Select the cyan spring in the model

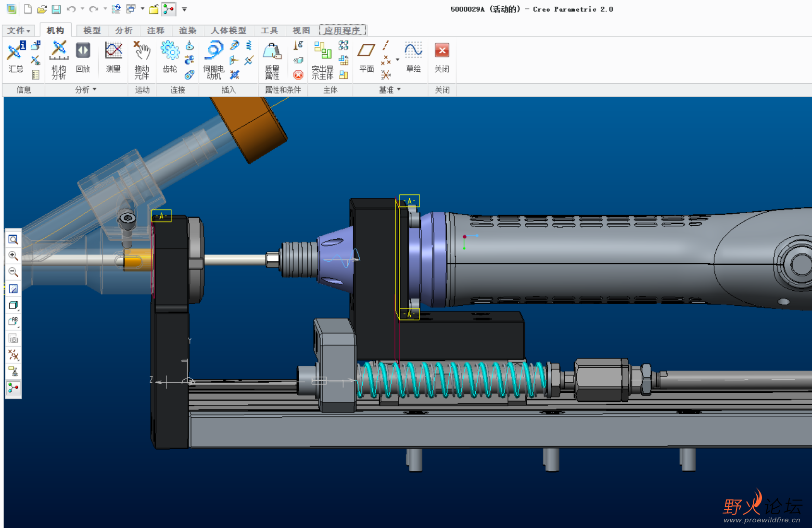coord(451,380)
